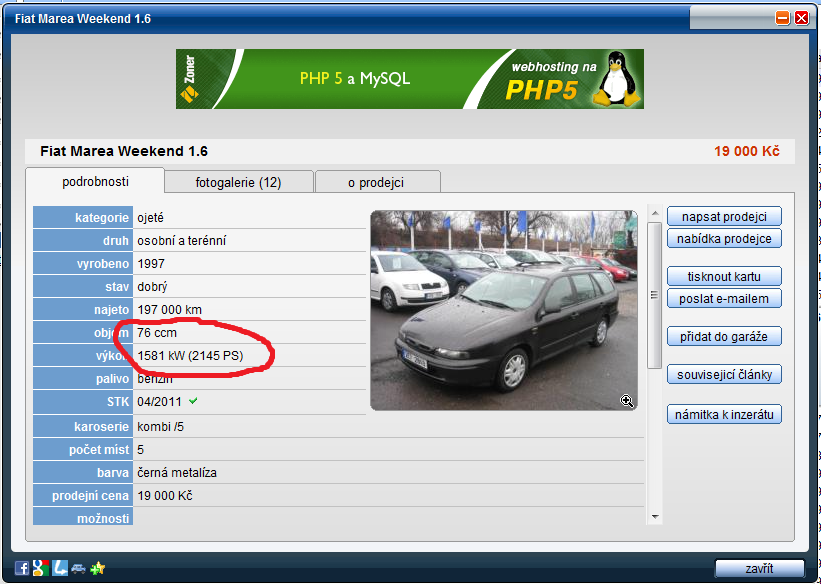The width and height of the screenshot is (821, 584).
Task: Click the Zoner PHP5 webhosting banner
Action: pyautogui.click(x=409, y=79)
